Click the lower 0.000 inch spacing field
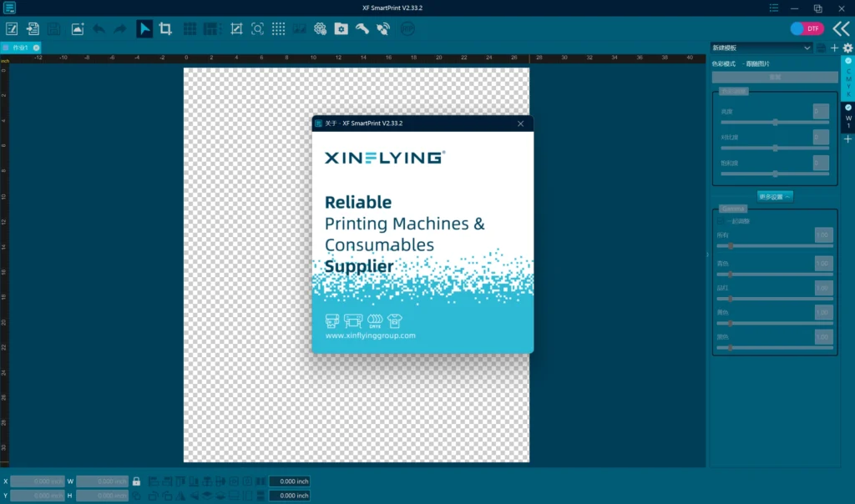The width and height of the screenshot is (855, 504). point(290,496)
